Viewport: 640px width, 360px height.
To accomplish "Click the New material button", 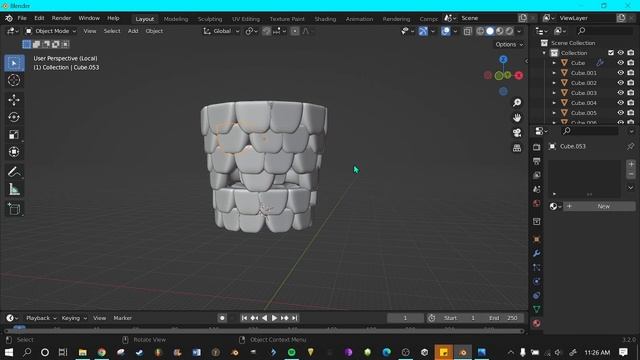I will (599, 207).
